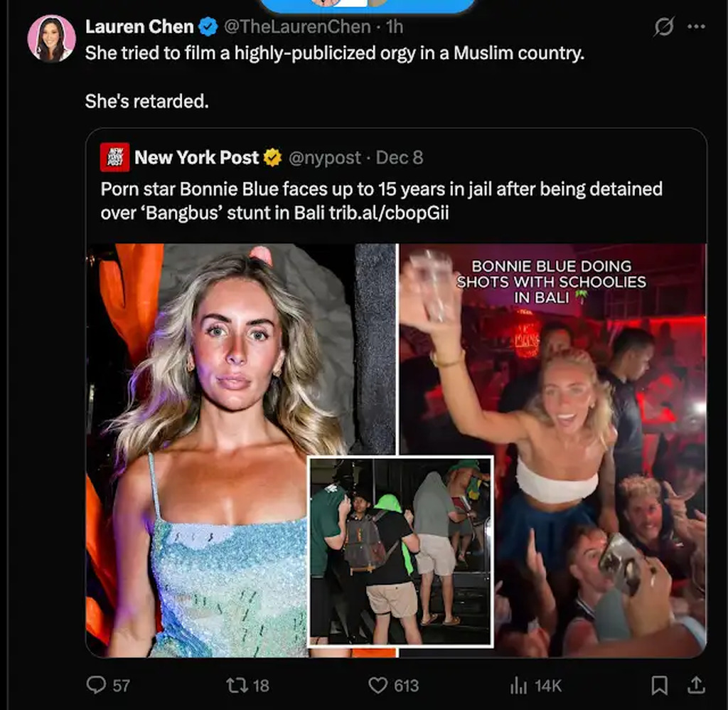The image size is (728, 710).
Task: Click the reply speech bubble icon
Action: tap(96, 684)
